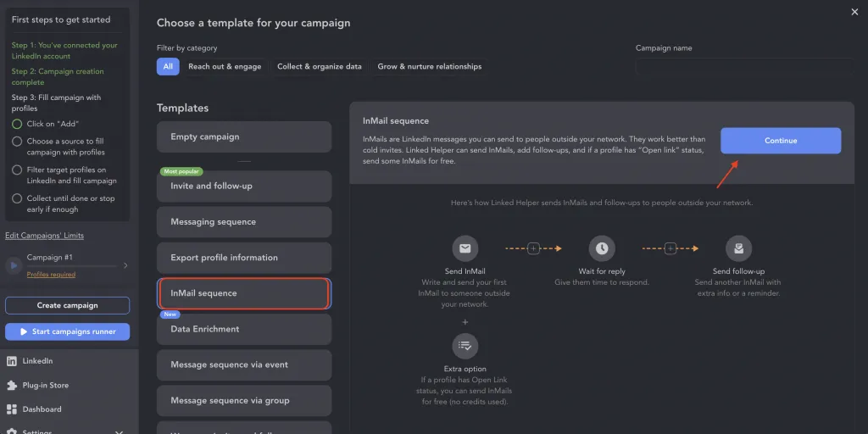Click the Wait for reply clock icon
Image resolution: width=868 pixels, height=434 pixels.
pyautogui.click(x=602, y=248)
